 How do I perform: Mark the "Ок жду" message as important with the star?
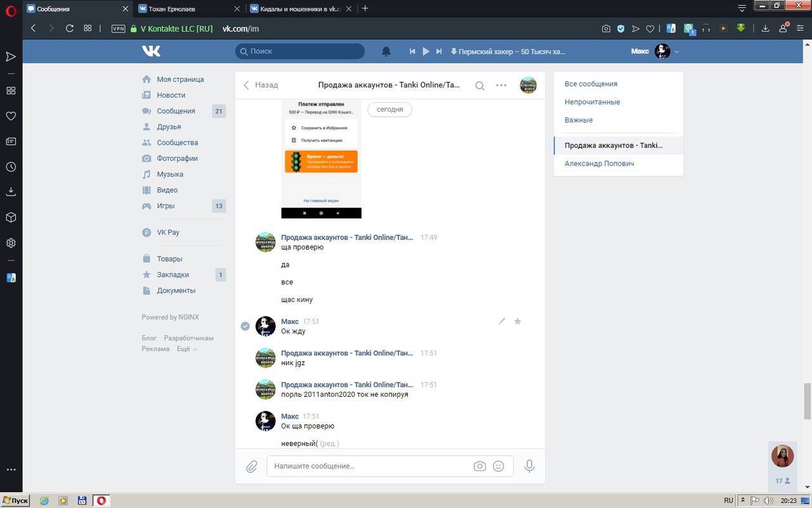517,321
